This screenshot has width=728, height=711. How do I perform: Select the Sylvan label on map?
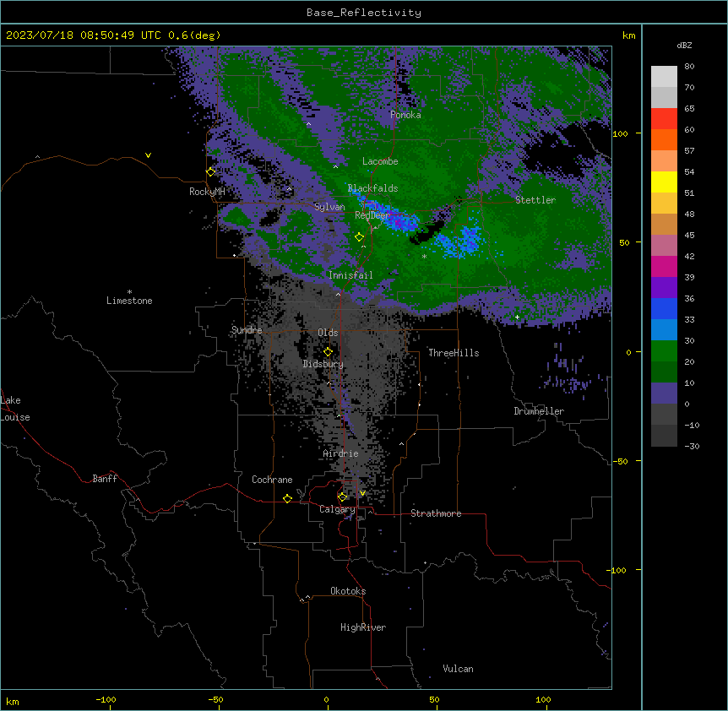[x=329, y=207]
